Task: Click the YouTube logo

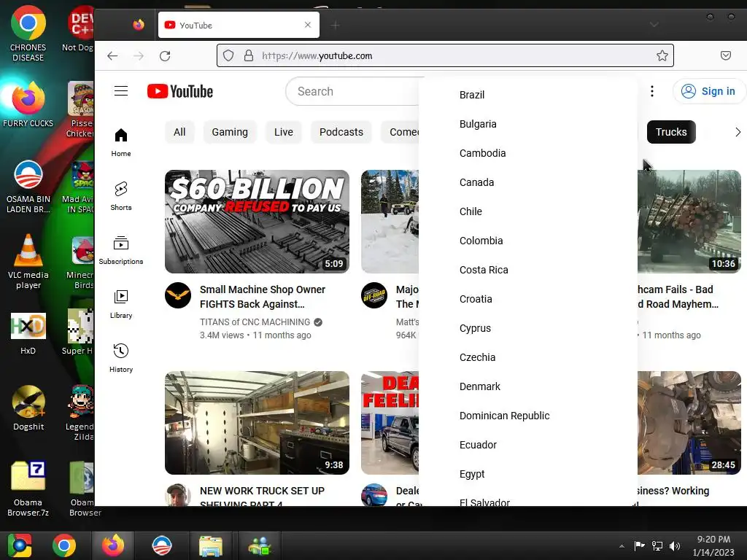Action: coord(180,91)
